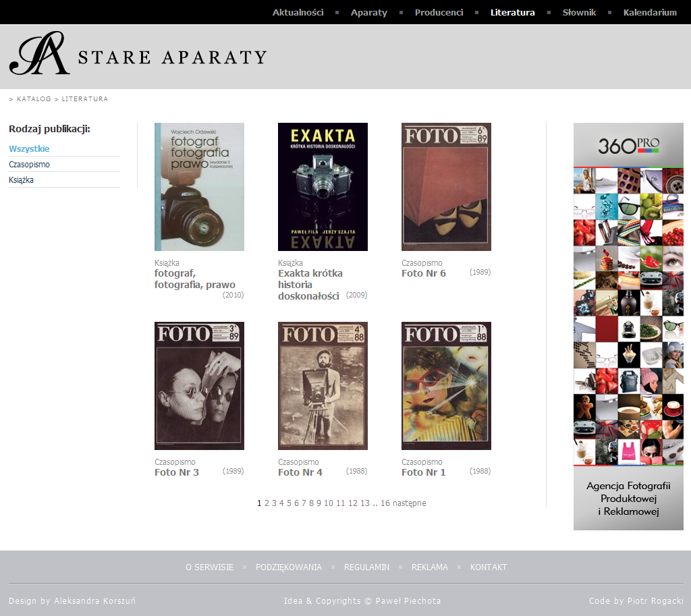Go to page 2 of results
Screen dimensions: 691x616
click(267, 503)
